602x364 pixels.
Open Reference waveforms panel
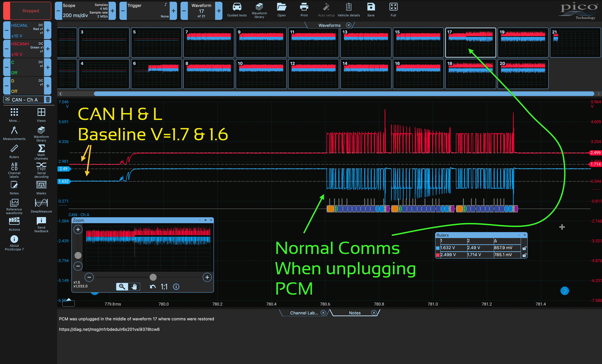(14, 206)
